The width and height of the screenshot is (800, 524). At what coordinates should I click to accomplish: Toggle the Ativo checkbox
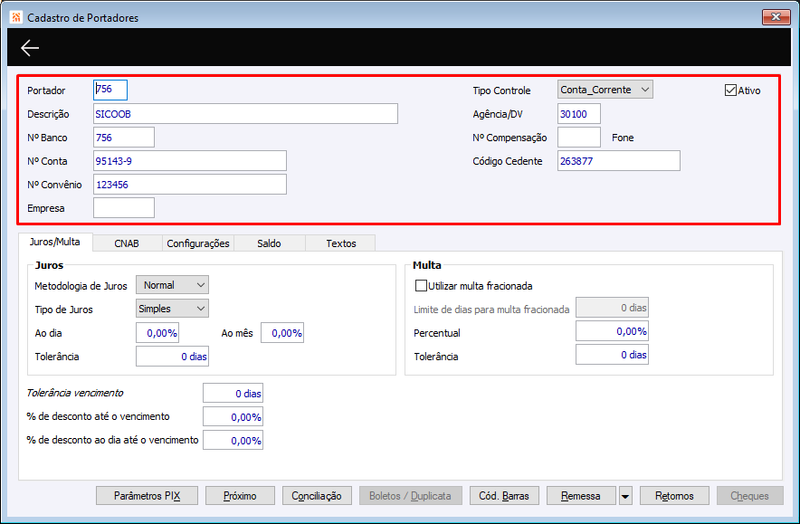(x=730, y=90)
